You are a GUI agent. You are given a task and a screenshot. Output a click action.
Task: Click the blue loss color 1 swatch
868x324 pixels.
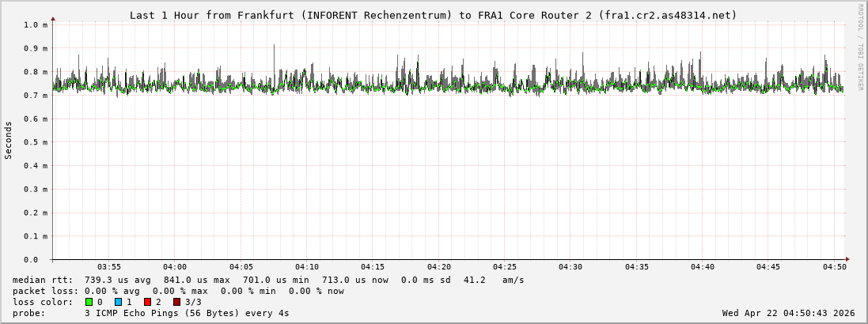point(118,302)
